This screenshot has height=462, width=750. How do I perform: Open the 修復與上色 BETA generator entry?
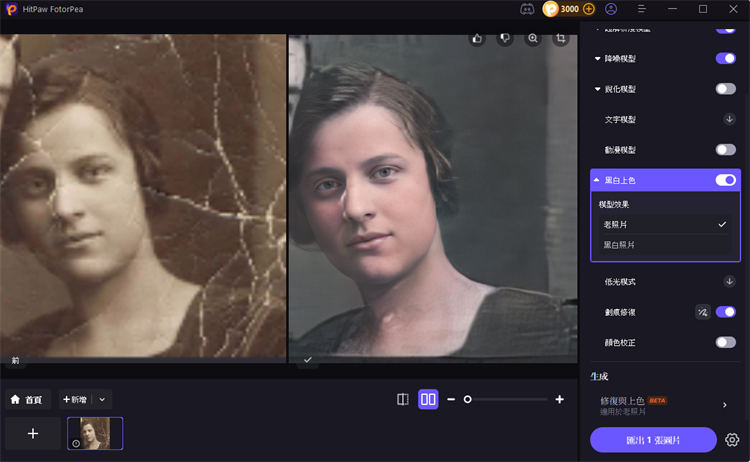click(x=665, y=405)
